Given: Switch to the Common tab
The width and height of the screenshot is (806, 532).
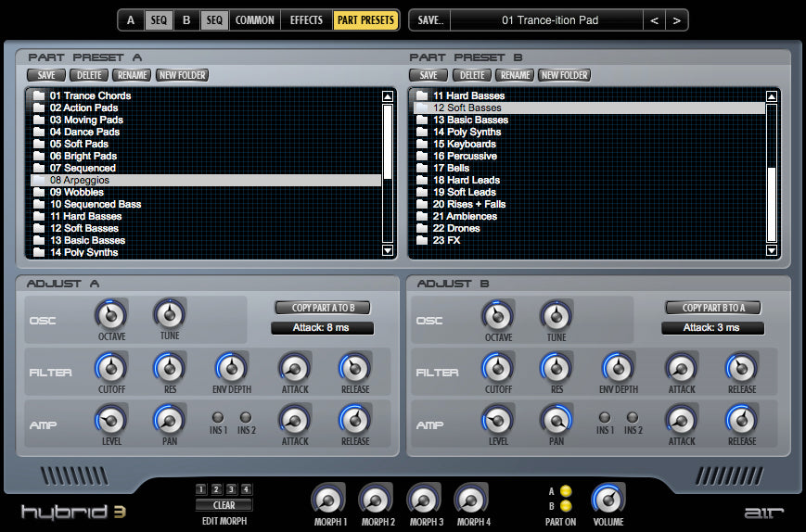Looking at the screenshot, I should tap(254, 19).
